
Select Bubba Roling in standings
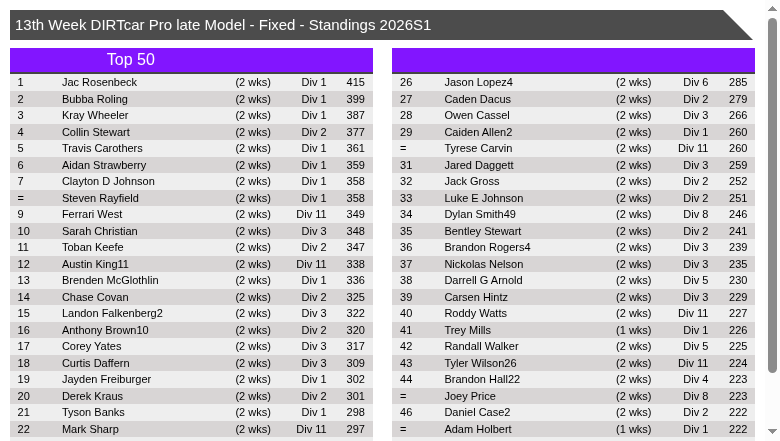(95, 99)
